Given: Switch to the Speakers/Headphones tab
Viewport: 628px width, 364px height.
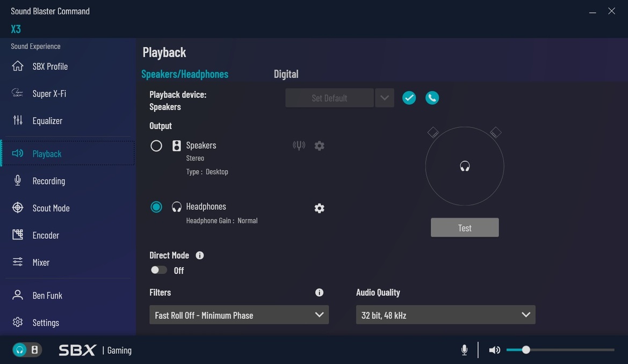Looking at the screenshot, I should coord(185,74).
